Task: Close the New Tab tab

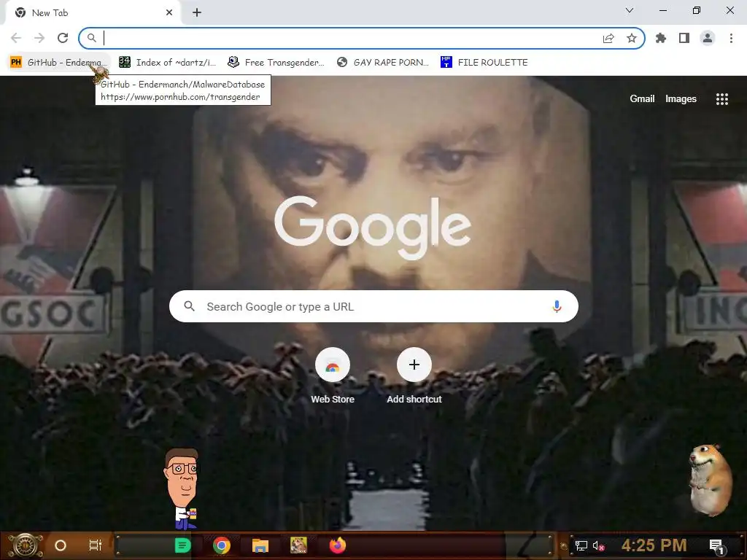Action: point(169,12)
